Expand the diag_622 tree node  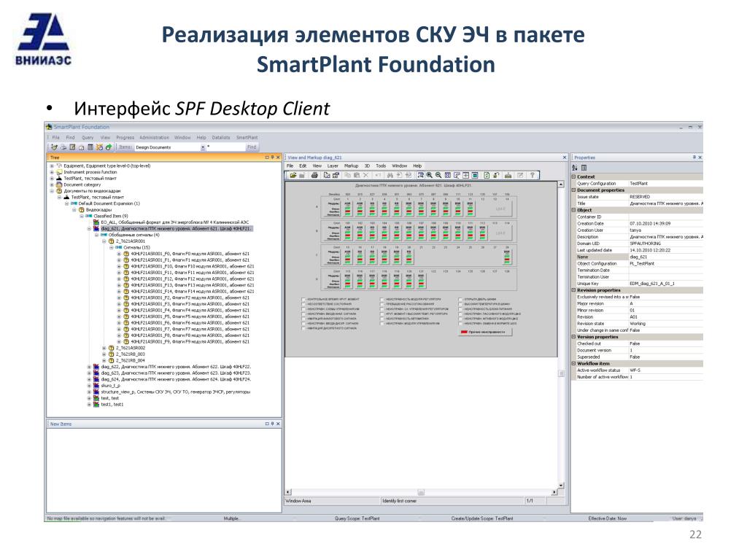click(89, 367)
